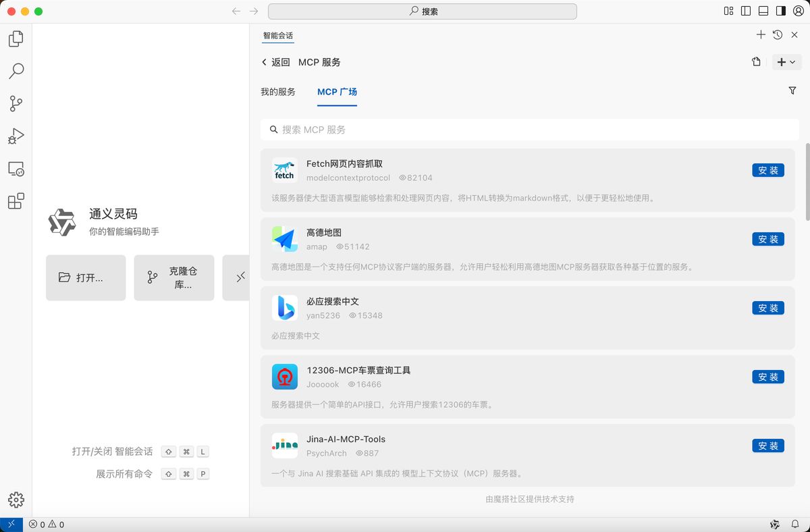Select the MCP 广场 tab
810x532 pixels.
click(337, 92)
